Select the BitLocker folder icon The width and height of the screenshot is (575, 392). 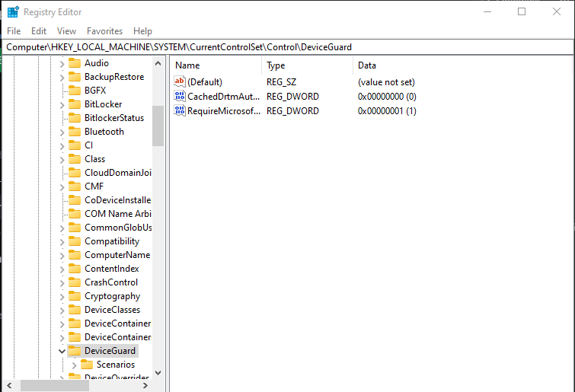[75, 104]
